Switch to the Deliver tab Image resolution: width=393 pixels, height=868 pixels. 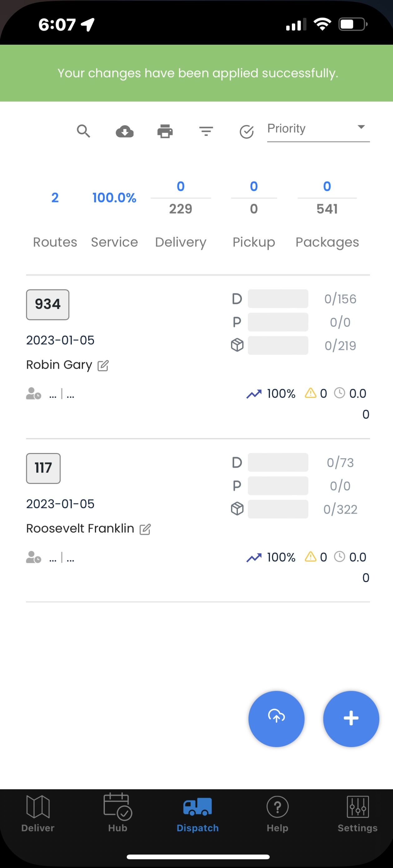coord(38,813)
